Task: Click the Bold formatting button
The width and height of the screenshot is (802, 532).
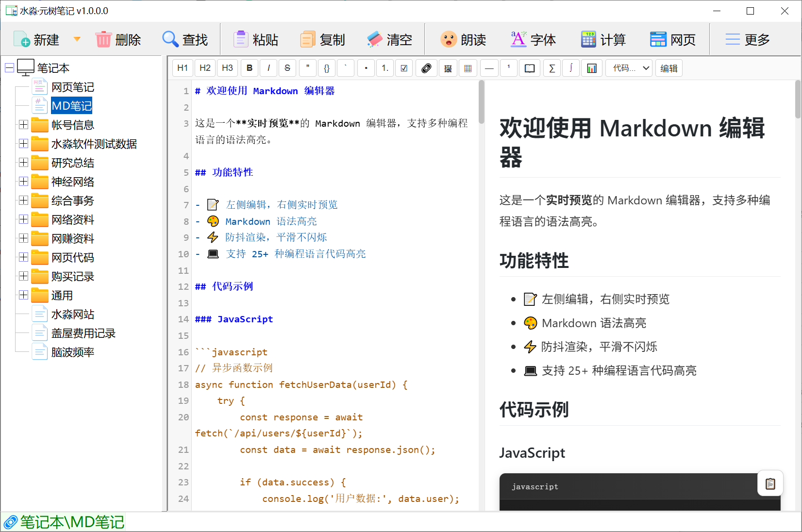Action: click(x=250, y=68)
